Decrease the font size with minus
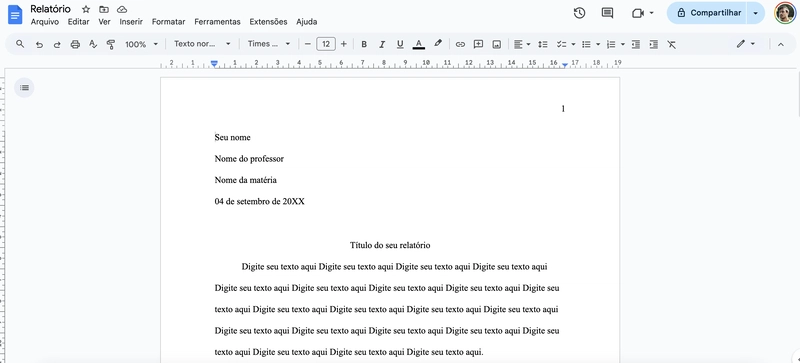 click(308, 44)
